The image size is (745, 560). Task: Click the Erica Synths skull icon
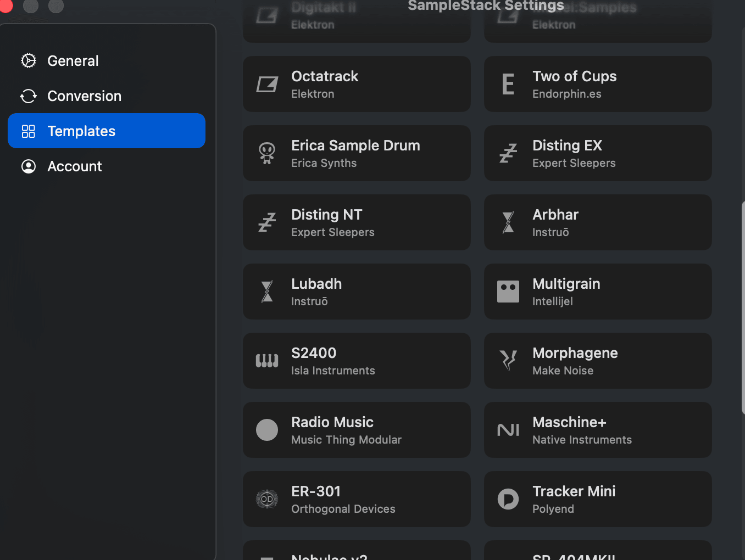coord(267,154)
